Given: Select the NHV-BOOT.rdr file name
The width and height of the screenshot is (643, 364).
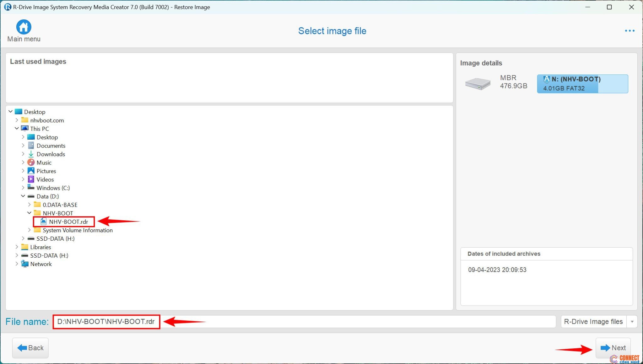Looking at the screenshot, I should point(68,222).
